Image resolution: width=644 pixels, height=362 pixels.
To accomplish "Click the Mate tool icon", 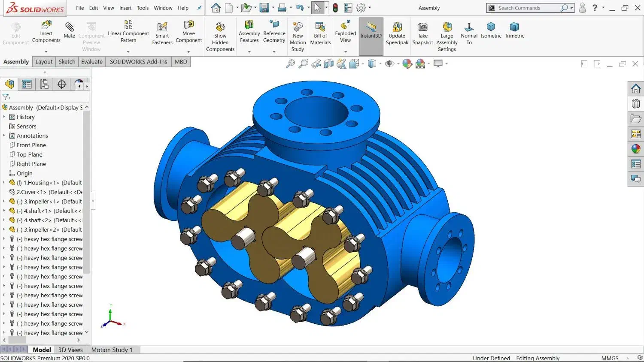I will pos(69,28).
